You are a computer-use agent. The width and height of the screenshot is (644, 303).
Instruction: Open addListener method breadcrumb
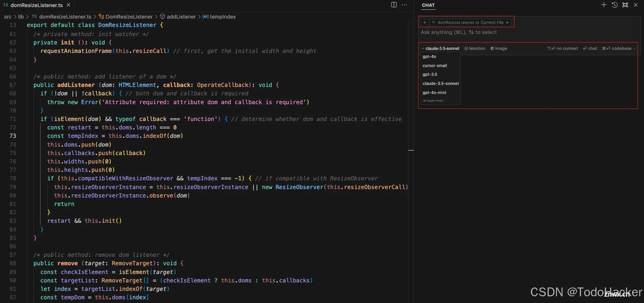coord(181,17)
